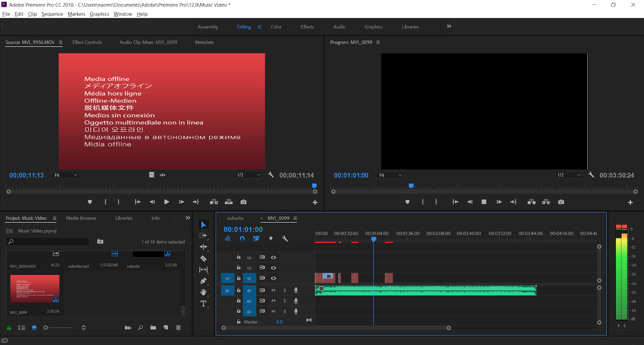Click Export Frame camera in Program monitor
Viewport: 644px width, 345px height.
(561, 202)
